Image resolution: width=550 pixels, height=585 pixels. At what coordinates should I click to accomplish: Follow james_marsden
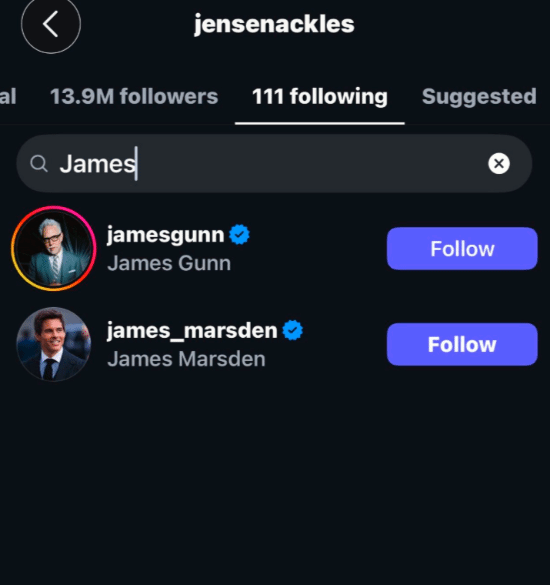(x=462, y=344)
